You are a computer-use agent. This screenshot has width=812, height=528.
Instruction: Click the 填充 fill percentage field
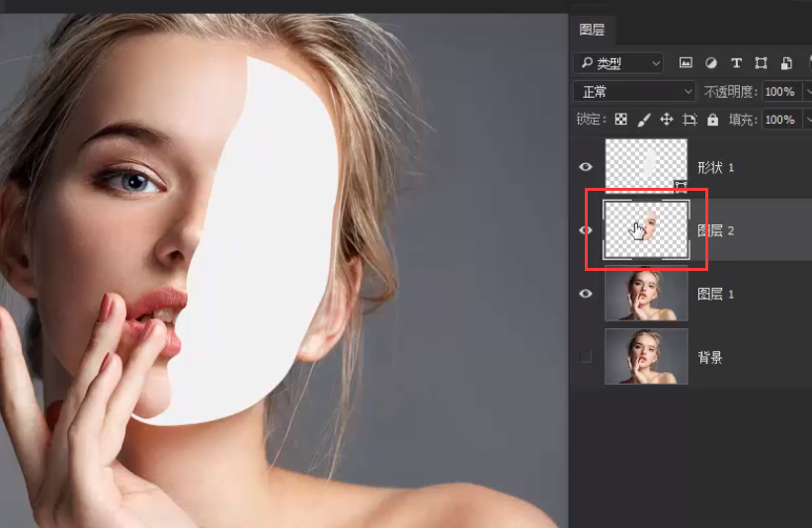[x=778, y=120]
